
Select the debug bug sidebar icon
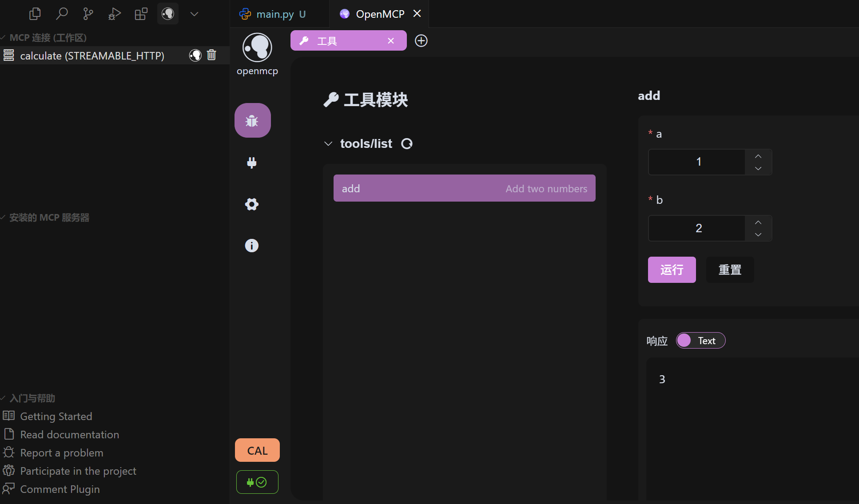252,120
